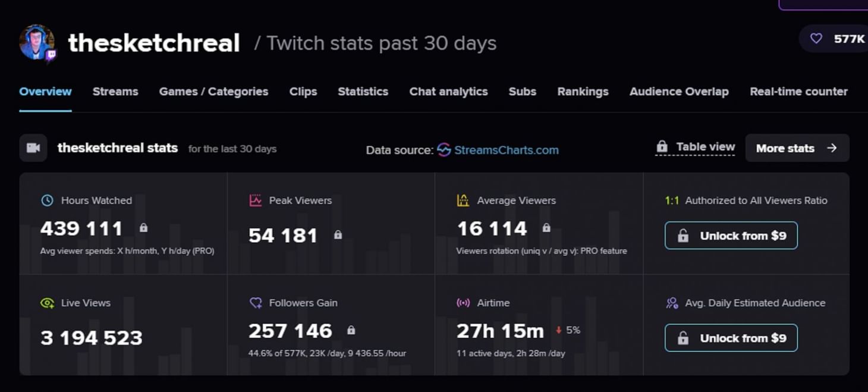The image size is (868, 392).
Task: Select the Peak Viewers chart icon
Action: [x=256, y=200]
